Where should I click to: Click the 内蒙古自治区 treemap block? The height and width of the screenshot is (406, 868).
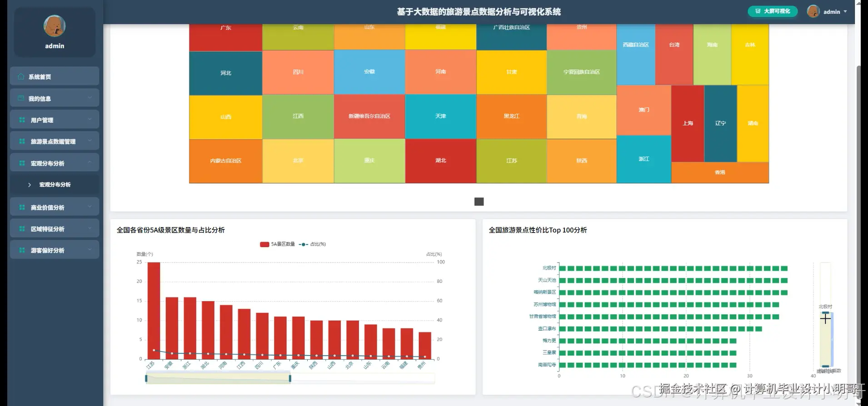[x=226, y=161]
